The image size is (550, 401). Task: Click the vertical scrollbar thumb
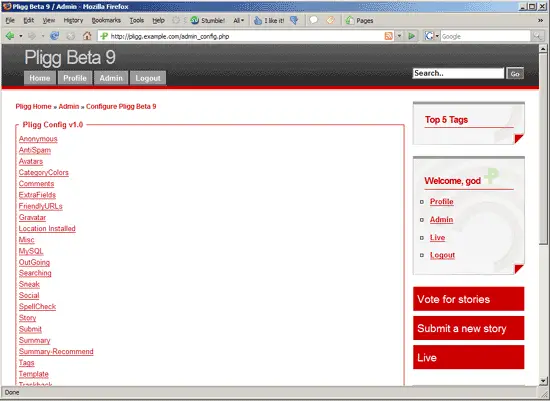(x=543, y=149)
